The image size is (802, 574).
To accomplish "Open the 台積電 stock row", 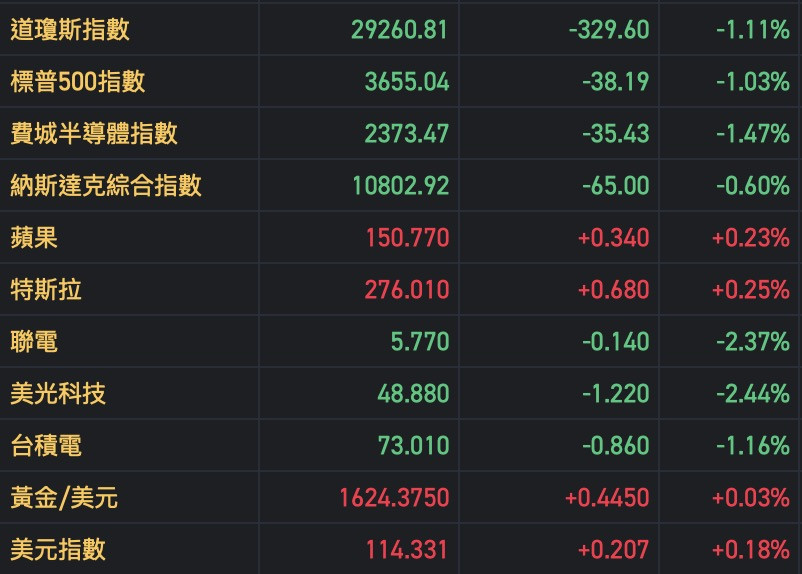I will pyautogui.click(x=46, y=446).
